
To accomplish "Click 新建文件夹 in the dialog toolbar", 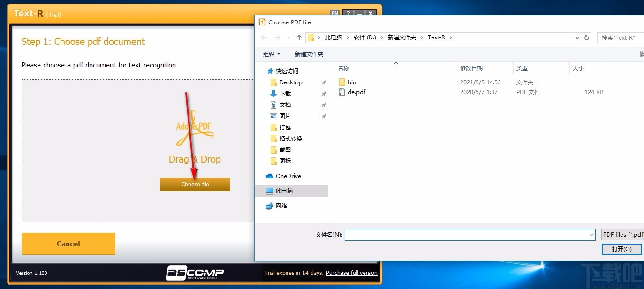I will 309,54.
